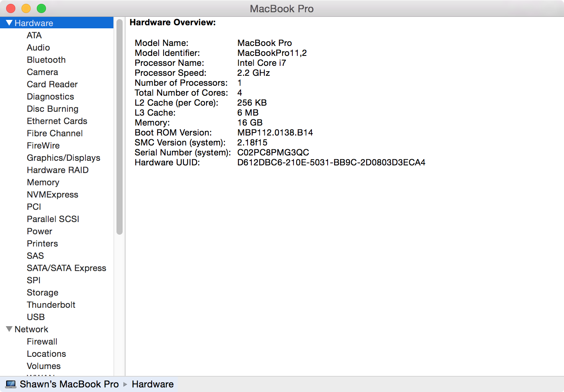Screen dimensions: 564x392
Task: Click the Memory value 16 GB
Action: (250, 122)
